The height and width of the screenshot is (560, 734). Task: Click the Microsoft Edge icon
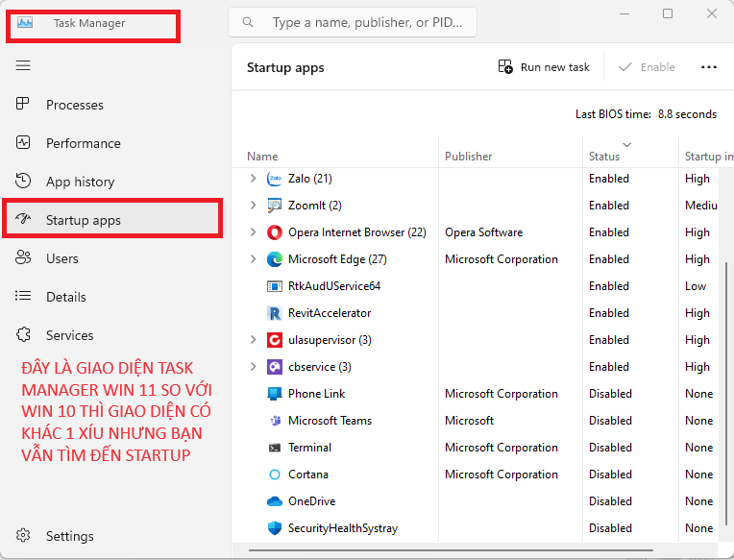click(x=274, y=259)
